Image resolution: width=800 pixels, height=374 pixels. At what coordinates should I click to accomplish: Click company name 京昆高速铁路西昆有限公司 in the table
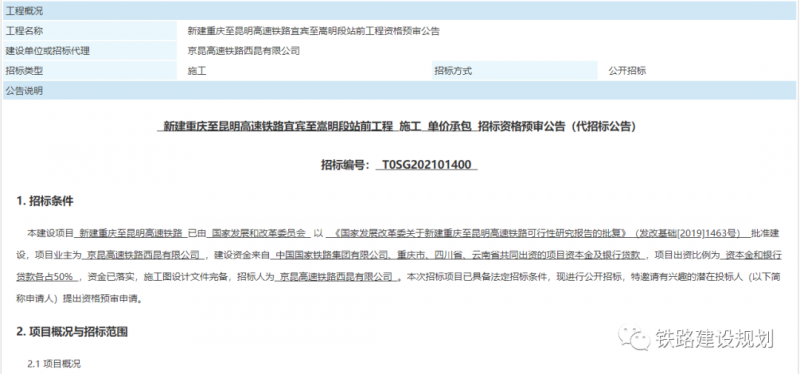[244, 51]
